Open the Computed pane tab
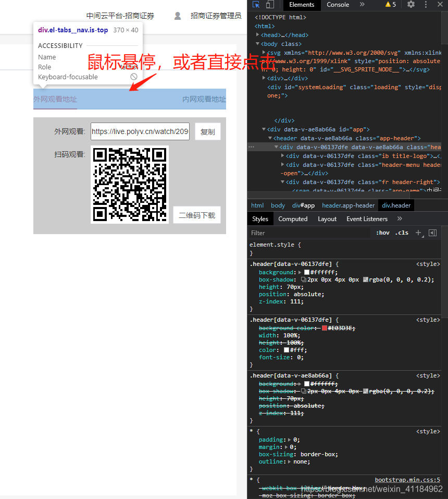Viewport: 448px width, 499px height. [x=293, y=219]
